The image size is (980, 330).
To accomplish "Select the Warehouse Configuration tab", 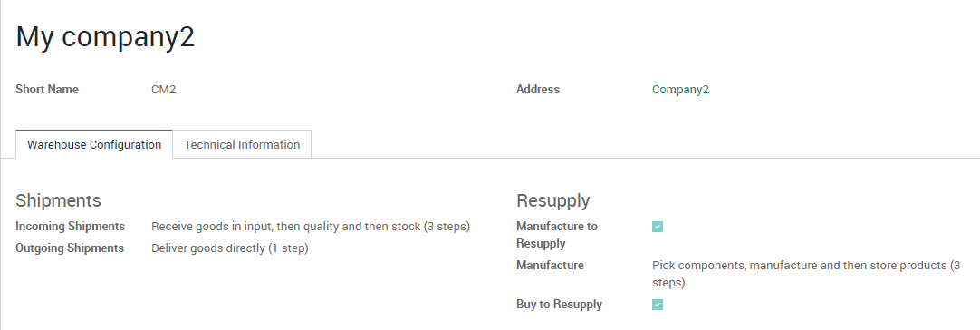I will click(x=94, y=145).
